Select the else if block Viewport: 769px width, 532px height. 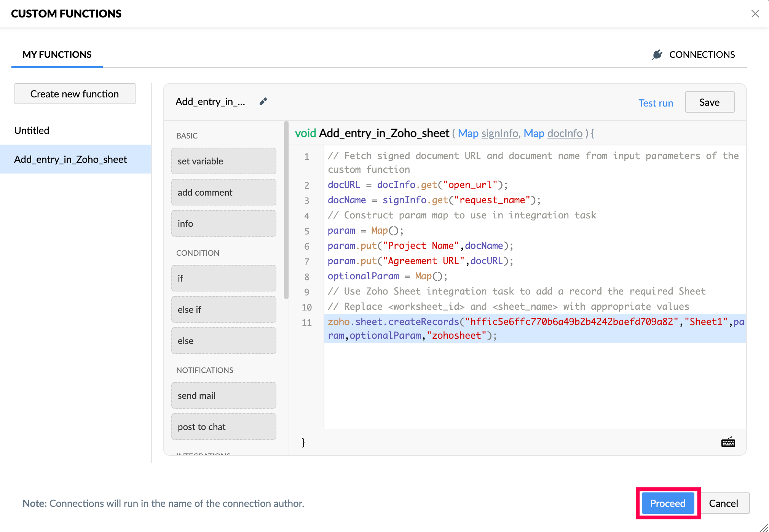tap(224, 309)
